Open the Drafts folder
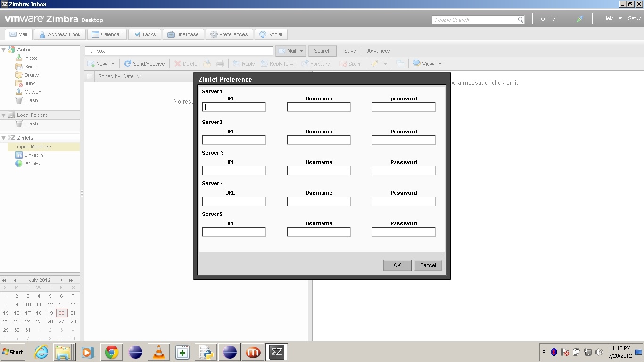Image resolution: width=644 pixels, height=362 pixels. (32, 75)
